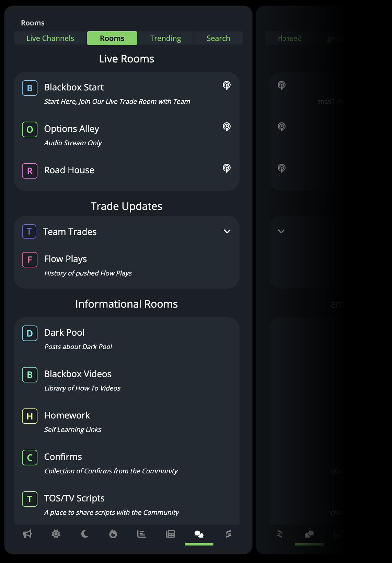Click the sun icon in bottom navigation

click(56, 534)
